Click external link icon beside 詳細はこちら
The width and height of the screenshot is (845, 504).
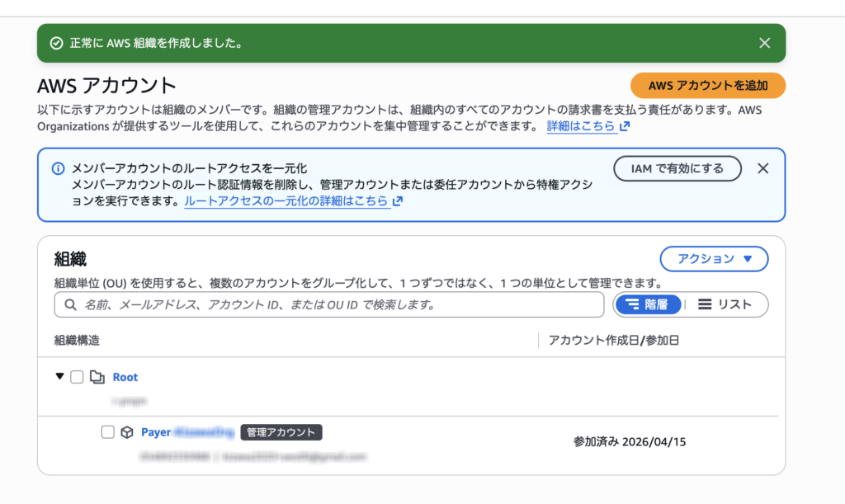pos(625,126)
